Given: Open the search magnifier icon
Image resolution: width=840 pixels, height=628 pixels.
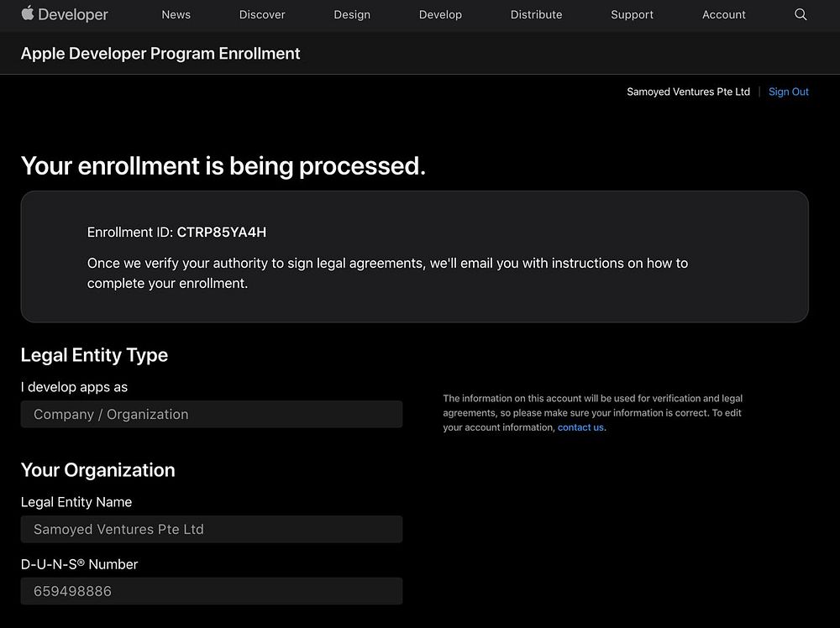Looking at the screenshot, I should point(801,14).
